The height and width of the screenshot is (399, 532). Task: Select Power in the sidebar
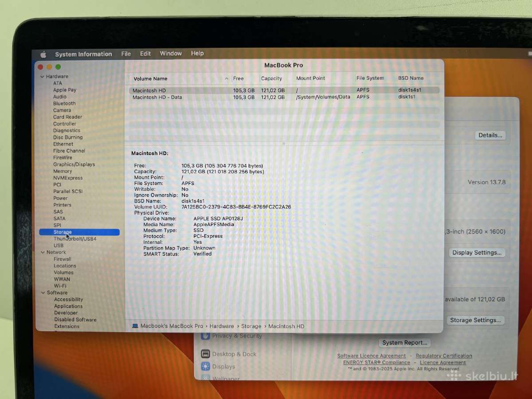(x=61, y=198)
